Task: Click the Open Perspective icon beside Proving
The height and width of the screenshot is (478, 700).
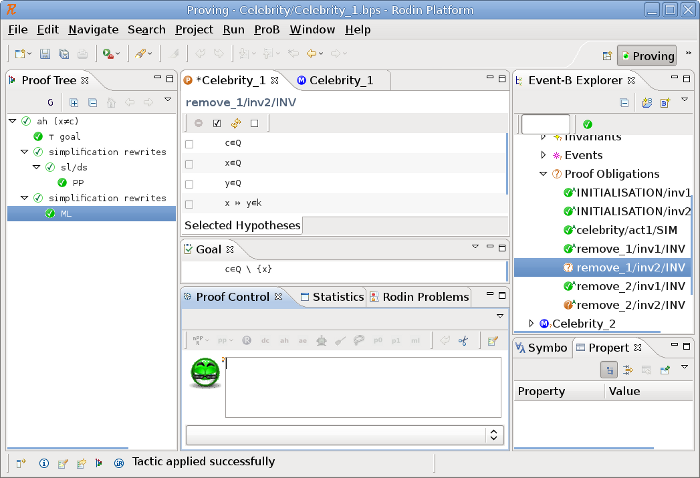Action: pyautogui.click(x=606, y=56)
